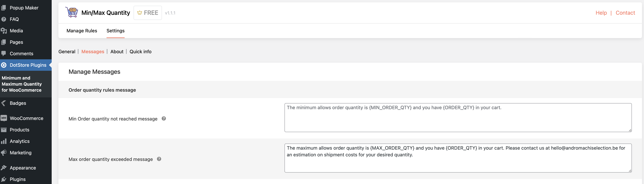Click the Marketing megaphone icon

[x=4, y=153]
